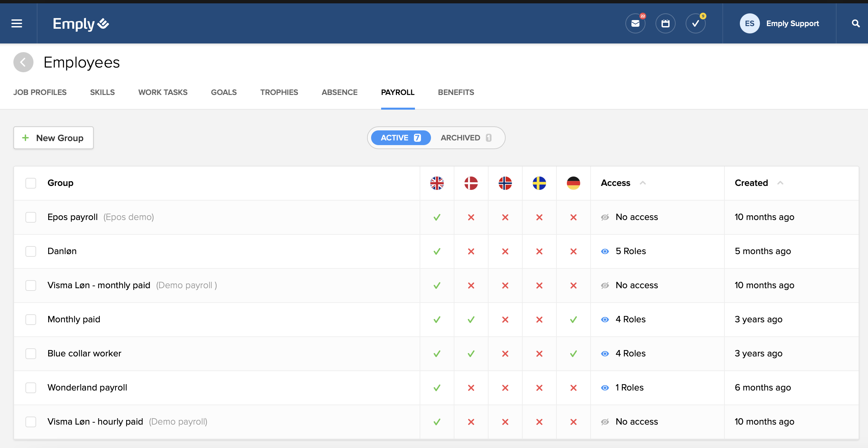Image resolution: width=868 pixels, height=448 pixels.
Task: Select all groups with header checkbox
Action: coord(31,183)
